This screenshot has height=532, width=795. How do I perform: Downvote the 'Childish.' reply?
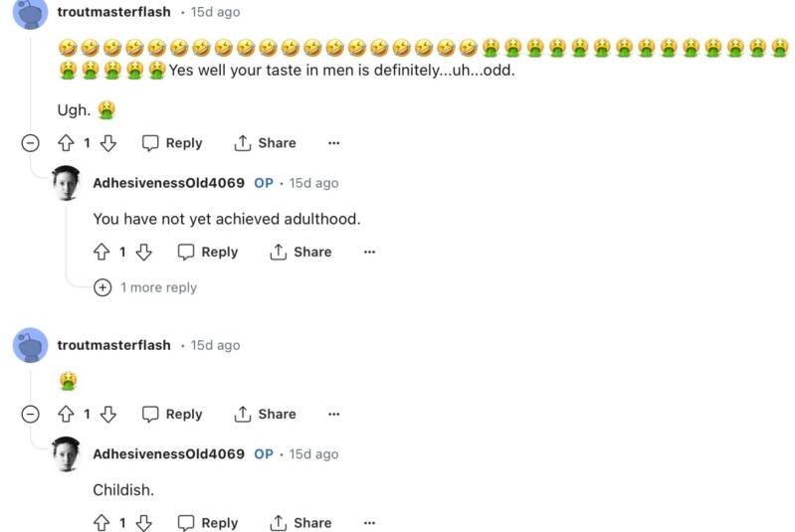pos(144,523)
